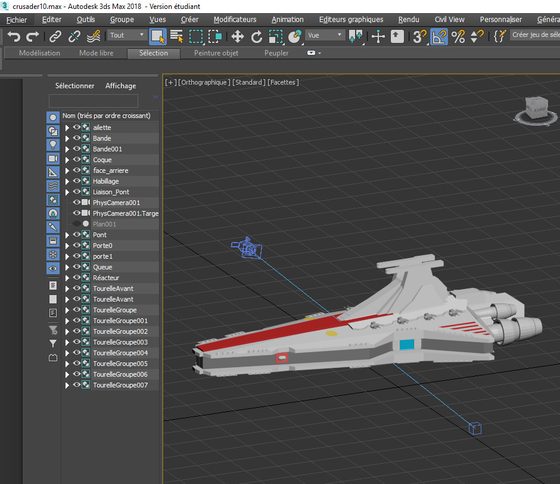Toggle the Angle Snap icon
560x484 pixels.
pos(439,36)
